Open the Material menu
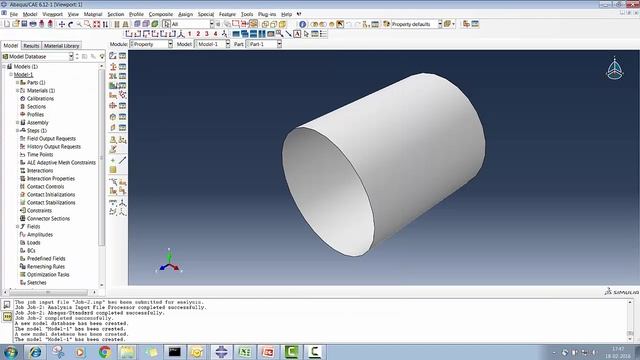Viewport: 640px width, 360px height. pos(93,14)
